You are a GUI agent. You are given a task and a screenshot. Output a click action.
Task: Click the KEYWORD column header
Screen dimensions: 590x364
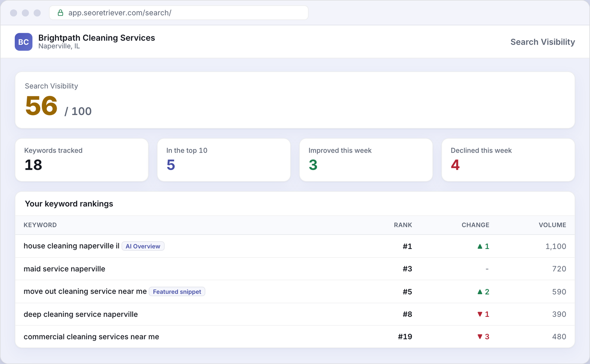40,225
